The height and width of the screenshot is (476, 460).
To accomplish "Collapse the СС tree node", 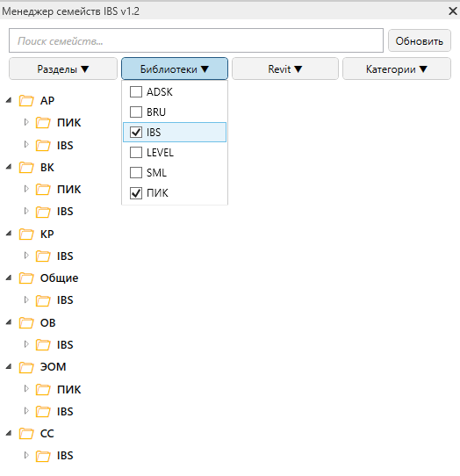I will (9, 433).
